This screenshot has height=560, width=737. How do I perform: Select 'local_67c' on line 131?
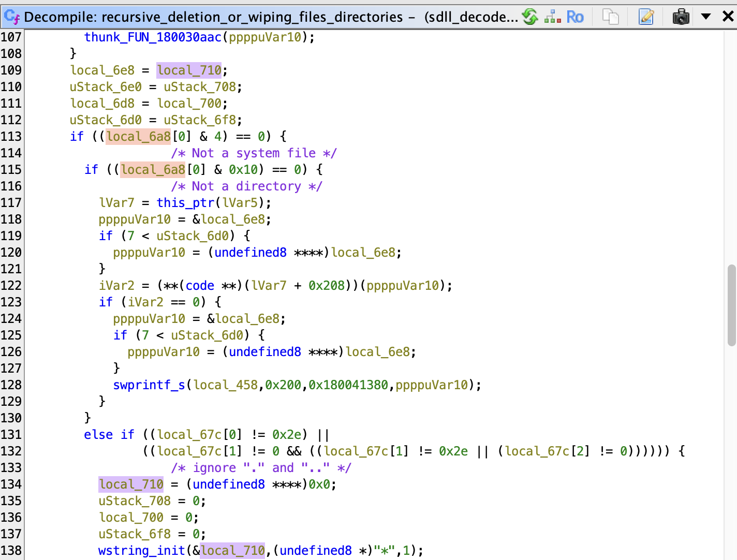click(x=189, y=435)
